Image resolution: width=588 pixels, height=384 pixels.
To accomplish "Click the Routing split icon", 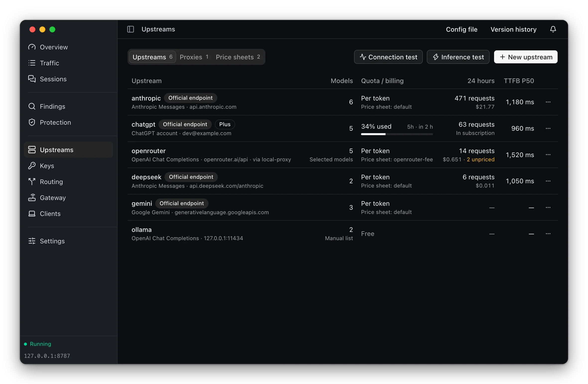I will pyautogui.click(x=32, y=182).
